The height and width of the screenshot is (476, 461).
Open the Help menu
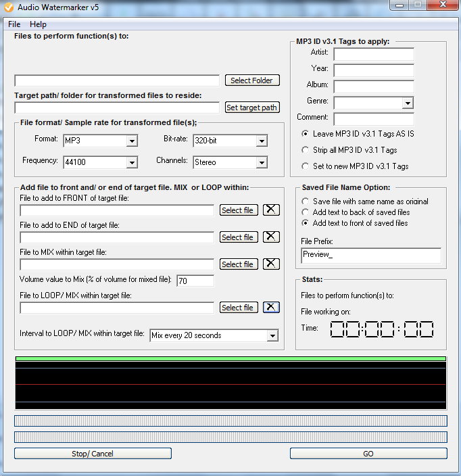click(39, 24)
